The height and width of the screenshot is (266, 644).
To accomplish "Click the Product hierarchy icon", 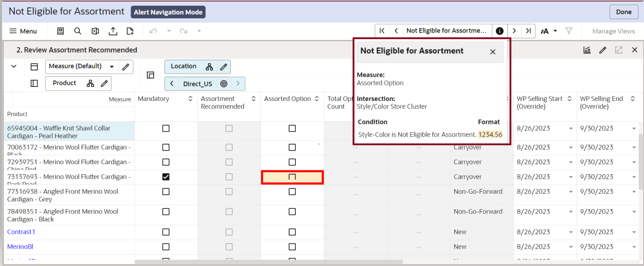I will (90, 83).
